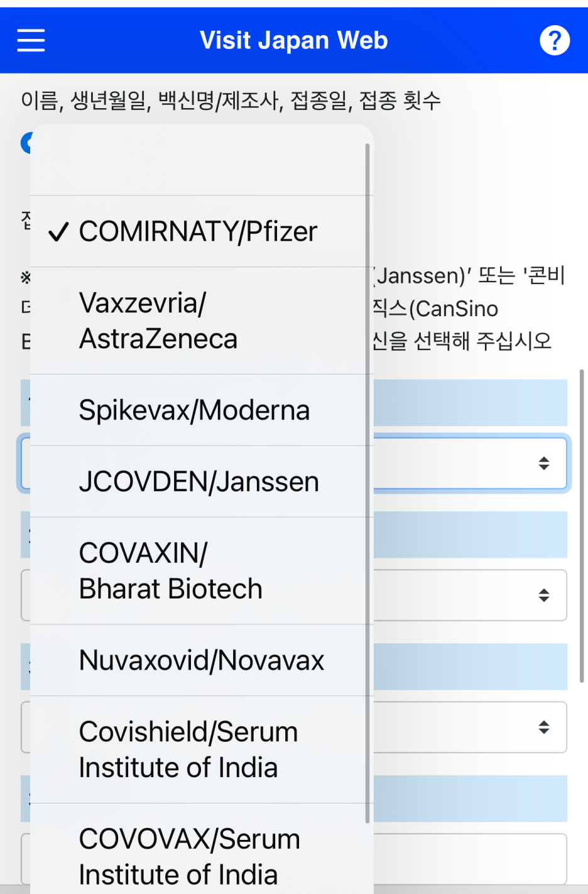Click the checkmark beside COMIRNATY/Pfizer

coord(58,232)
